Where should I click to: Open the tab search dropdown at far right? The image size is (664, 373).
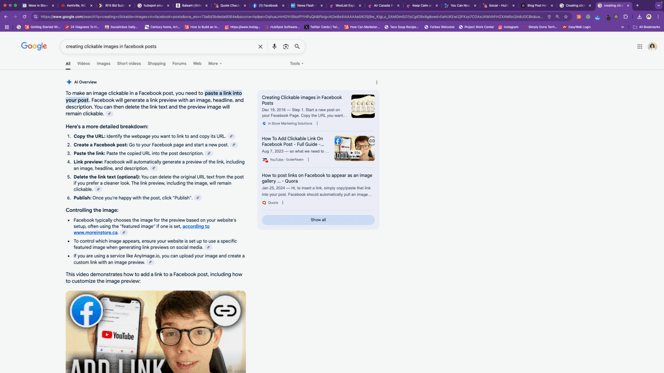pos(658,6)
